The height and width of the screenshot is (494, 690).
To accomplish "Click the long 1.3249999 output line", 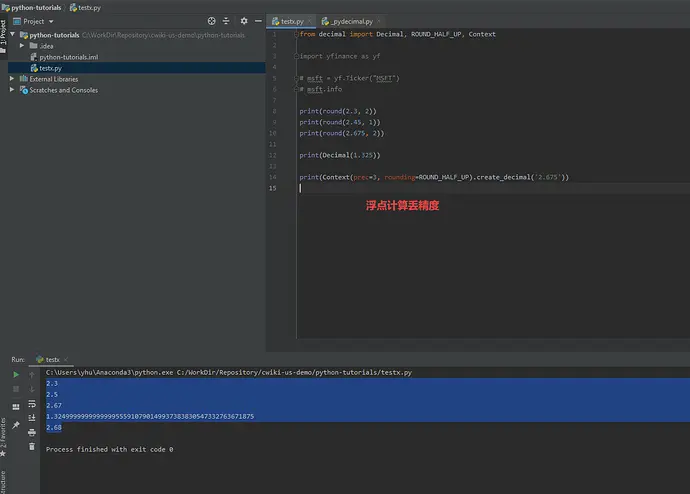I will [x=150, y=416].
